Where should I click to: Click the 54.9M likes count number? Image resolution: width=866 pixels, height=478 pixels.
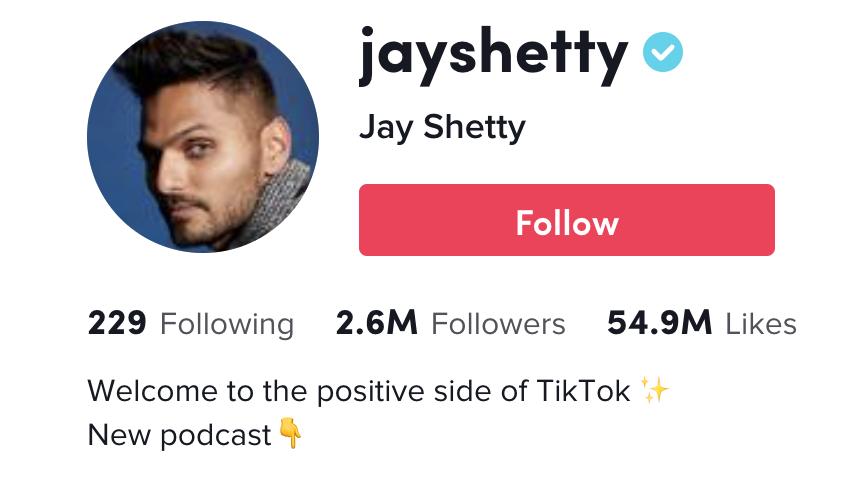point(659,323)
